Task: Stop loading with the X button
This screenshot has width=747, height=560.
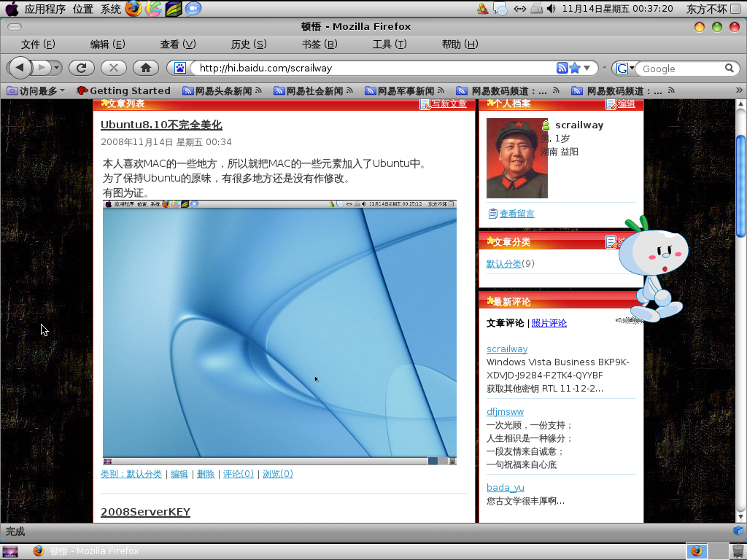Action: 113,68
